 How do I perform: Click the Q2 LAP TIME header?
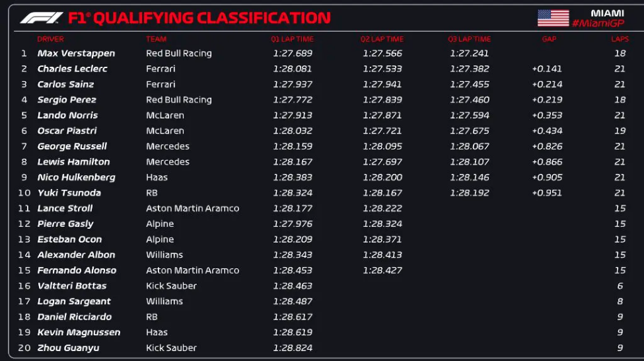(382, 39)
